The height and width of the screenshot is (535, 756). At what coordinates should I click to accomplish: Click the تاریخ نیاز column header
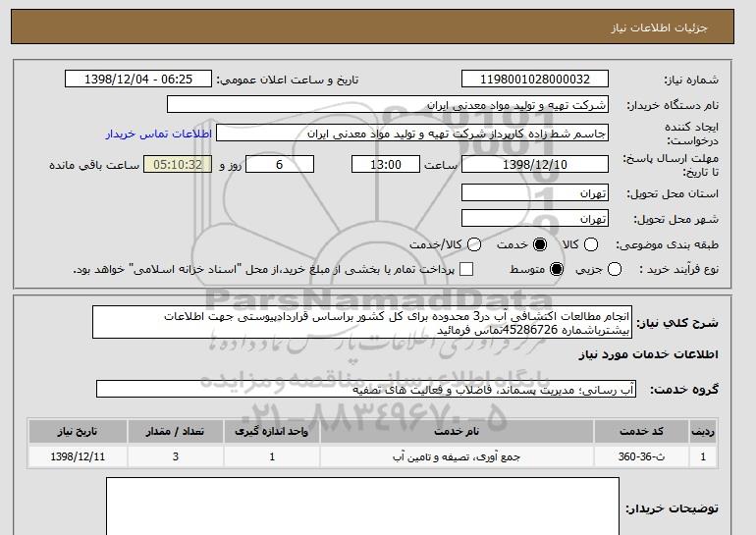[x=78, y=431]
